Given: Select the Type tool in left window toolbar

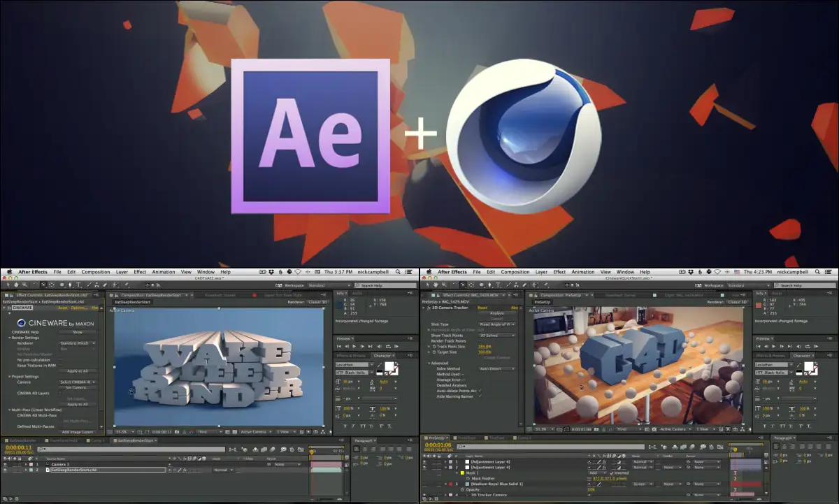Looking at the screenshot, I should 78,285.
